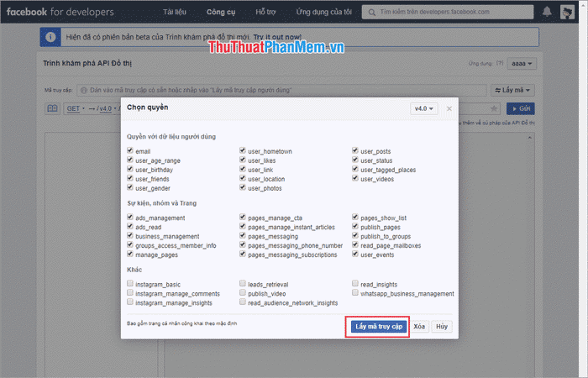This screenshot has width=588, height=378.
Task: Uncheck user_birthday permission
Action: click(x=130, y=169)
